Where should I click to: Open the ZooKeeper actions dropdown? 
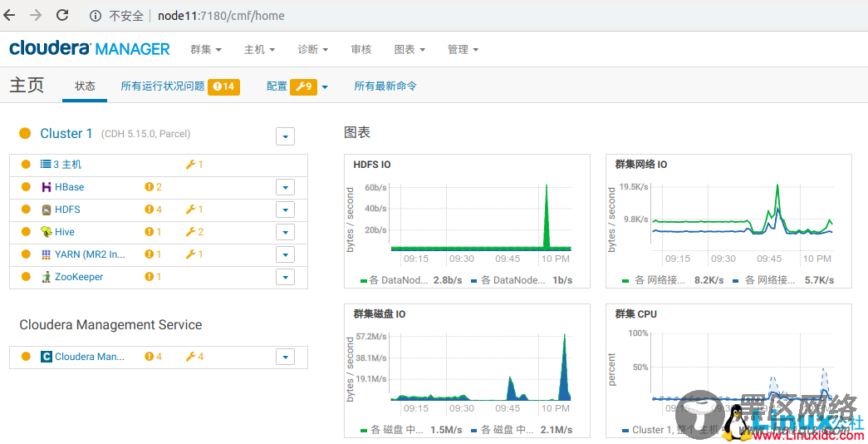285,277
